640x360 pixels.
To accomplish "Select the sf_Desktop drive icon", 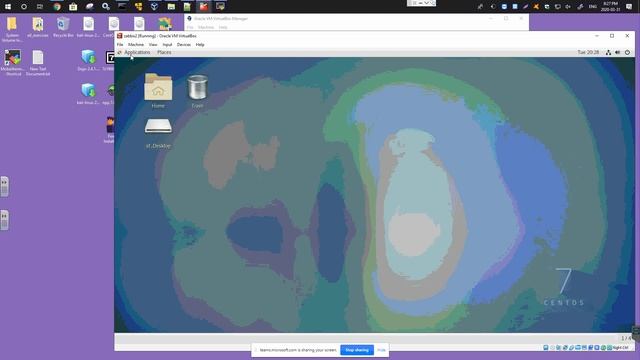I will [x=158, y=133].
